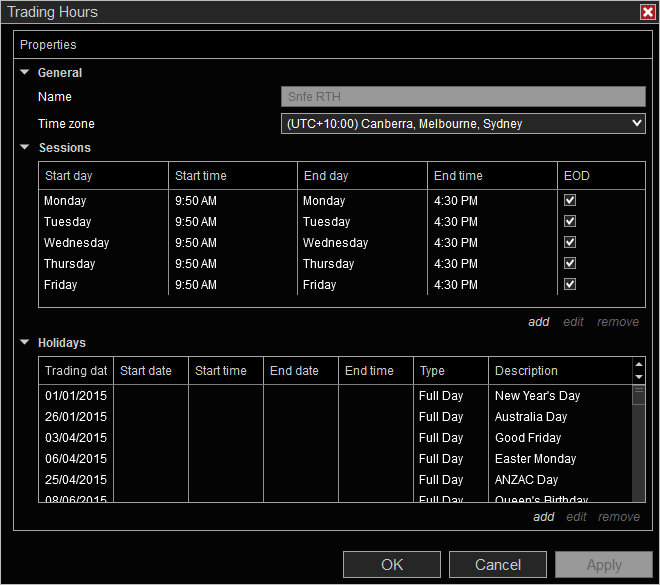This screenshot has width=660, height=585.
Task: Collapse the General section
Action: (25, 72)
